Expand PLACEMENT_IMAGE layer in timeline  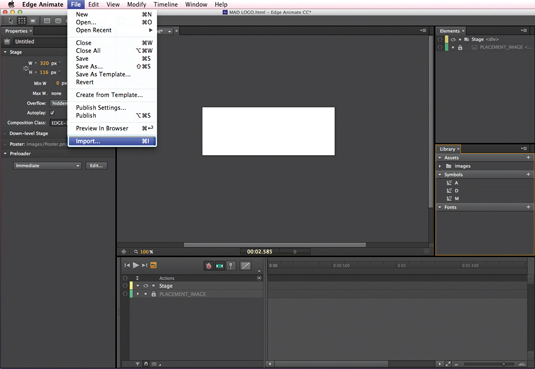(x=138, y=294)
